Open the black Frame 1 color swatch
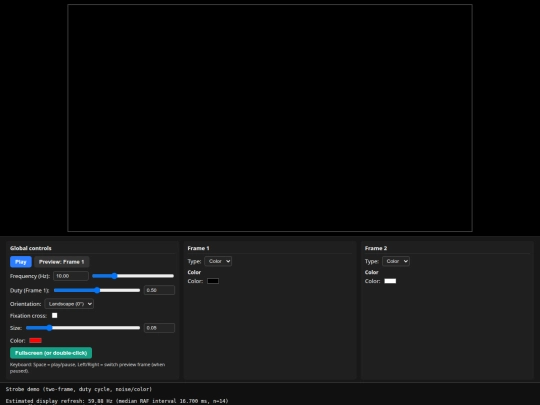Image resolution: width=540 pixels, height=405 pixels. [x=213, y=281]
